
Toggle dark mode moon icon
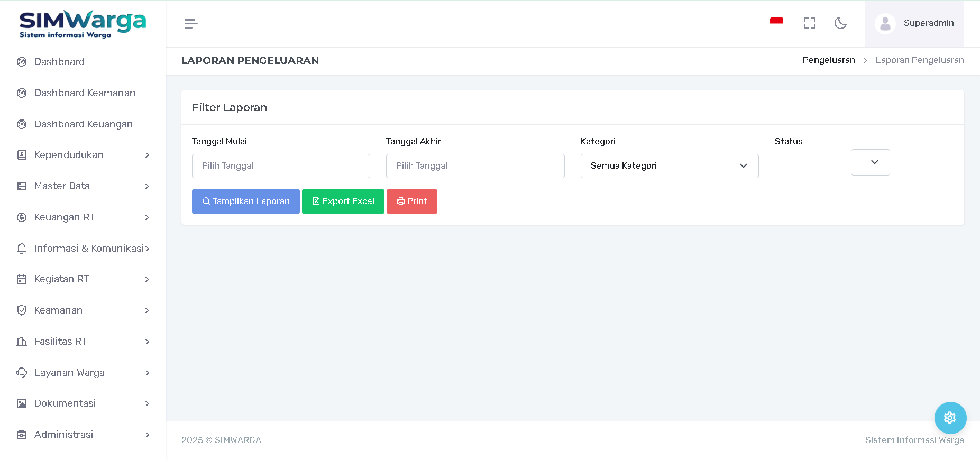[x=840, y=23]
